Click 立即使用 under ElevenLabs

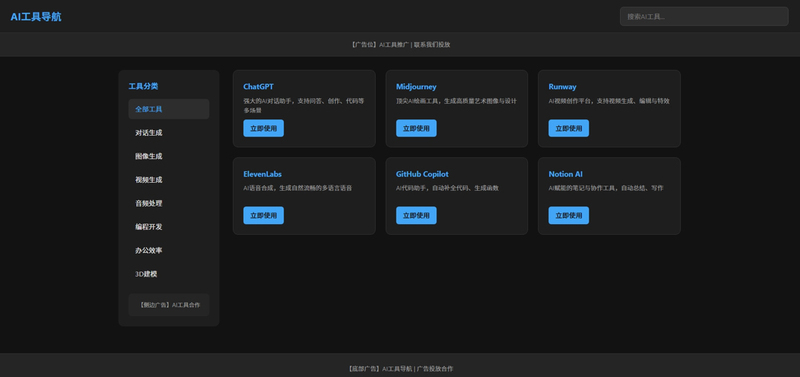263,215
